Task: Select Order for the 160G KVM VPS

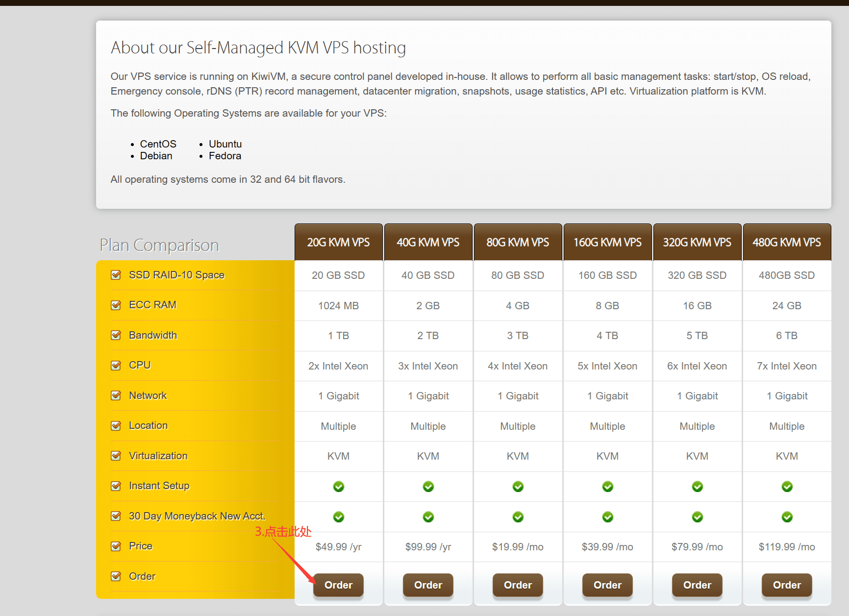Action: pyautogui.click(x=607, y=585)
